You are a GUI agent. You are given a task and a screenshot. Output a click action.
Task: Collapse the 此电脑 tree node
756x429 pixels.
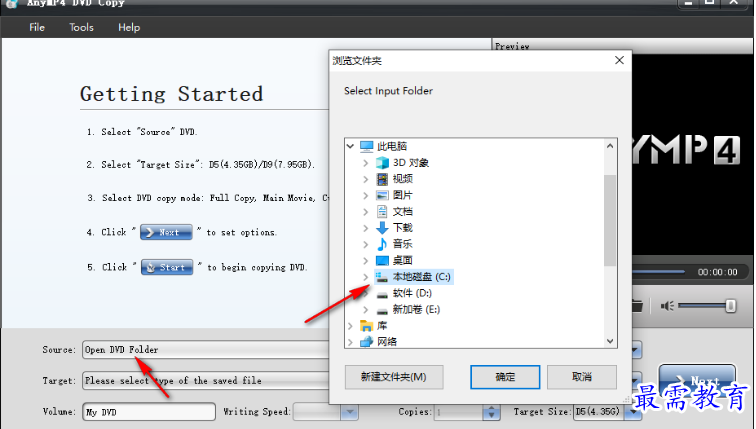(x=351, y=146)
